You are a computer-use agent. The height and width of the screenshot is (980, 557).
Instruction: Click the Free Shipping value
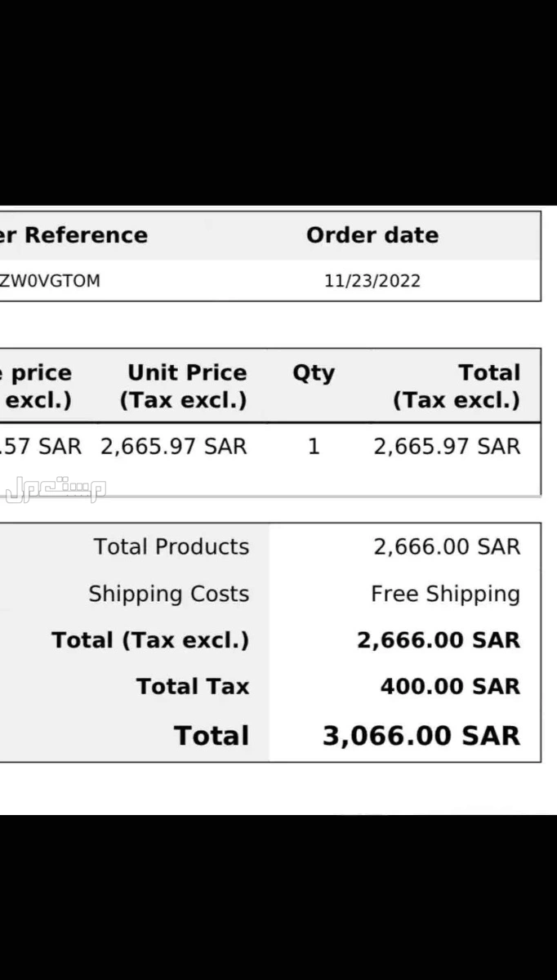click(446, 594)
